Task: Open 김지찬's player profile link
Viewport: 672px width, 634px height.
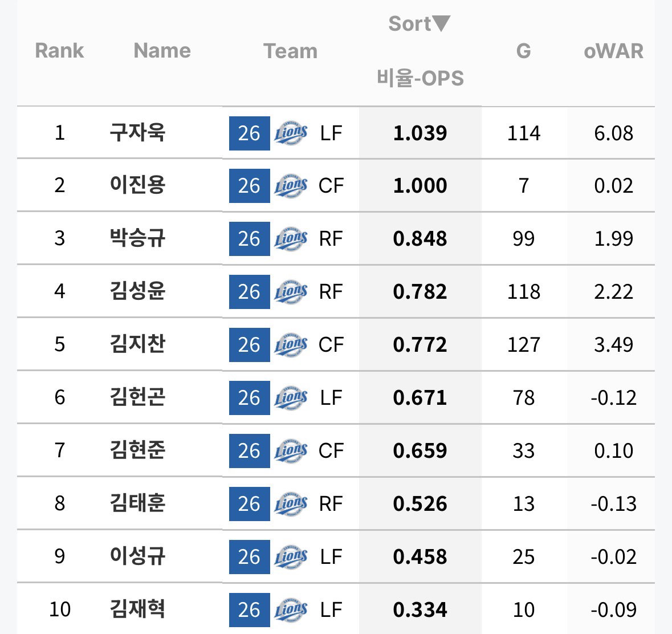Action: (x=137, y=344)
